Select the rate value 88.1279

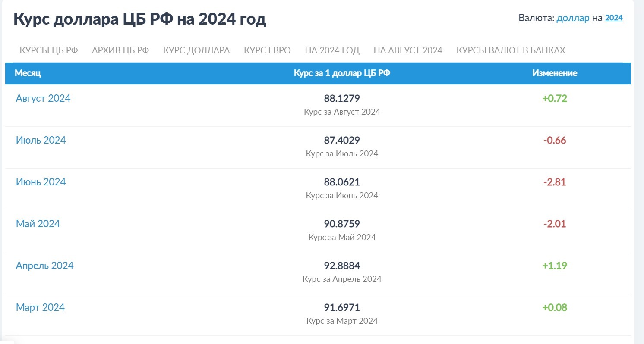click(342, 99)
